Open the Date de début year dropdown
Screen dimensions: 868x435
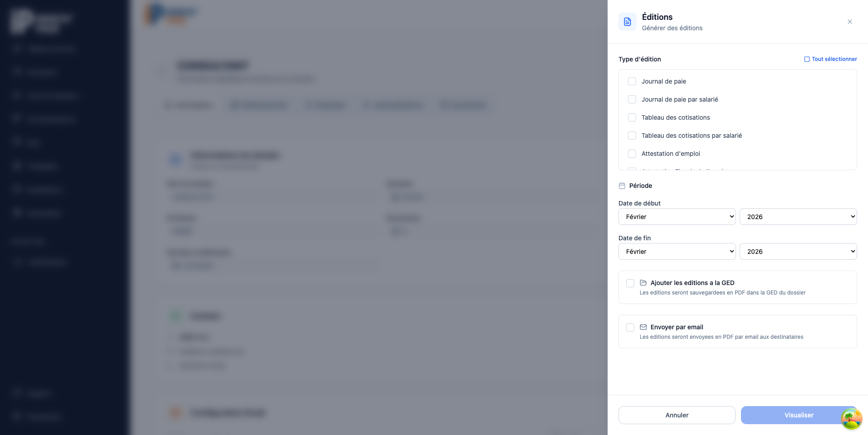pos(798,217)
